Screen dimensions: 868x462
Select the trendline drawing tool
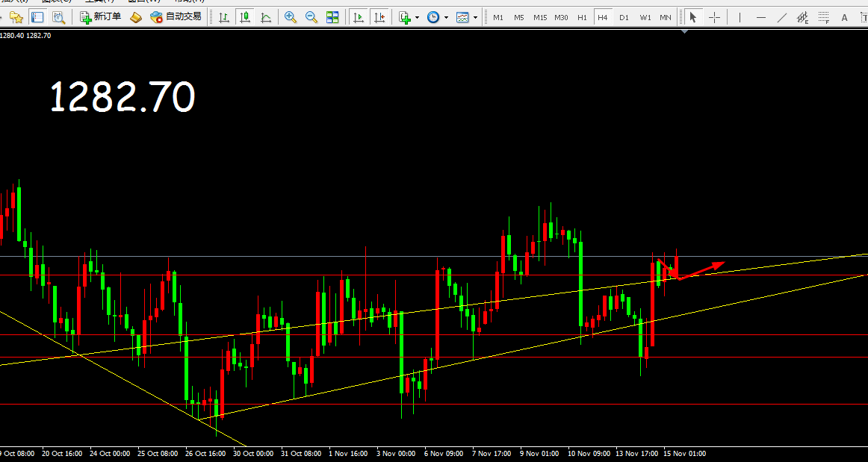781,18
